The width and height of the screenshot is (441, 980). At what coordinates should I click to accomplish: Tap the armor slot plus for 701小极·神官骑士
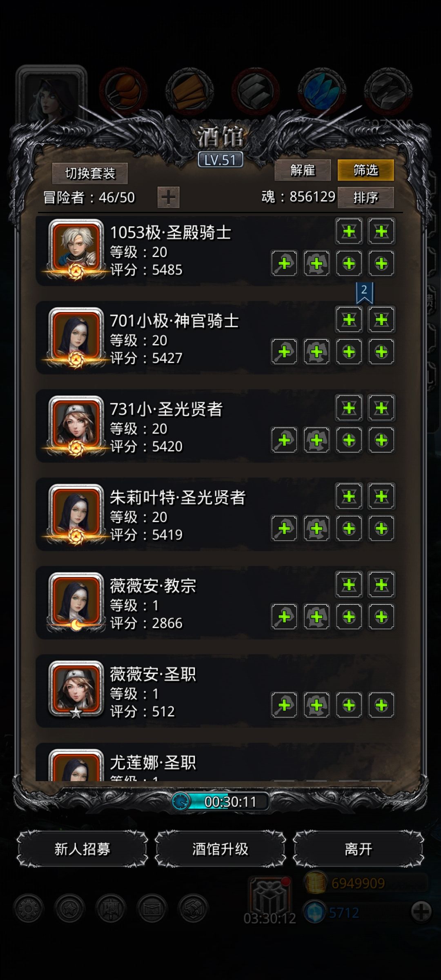click(x=316, y=352)
